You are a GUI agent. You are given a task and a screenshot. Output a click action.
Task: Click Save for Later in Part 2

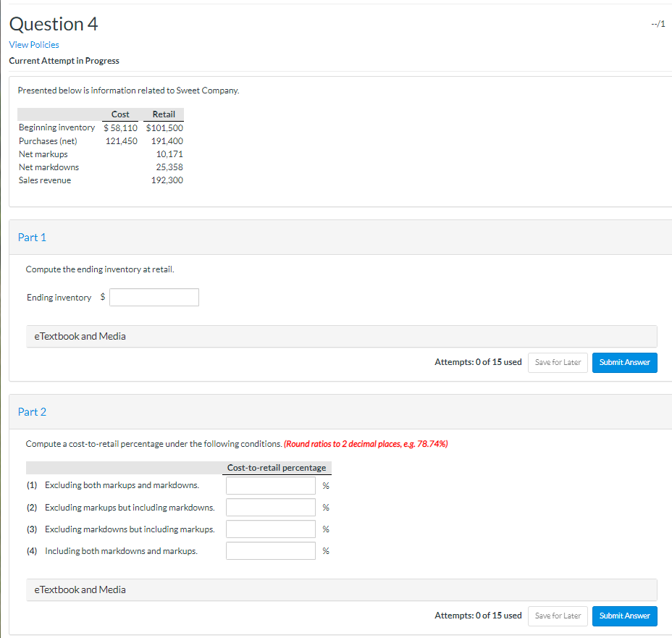tap(557, 616)
